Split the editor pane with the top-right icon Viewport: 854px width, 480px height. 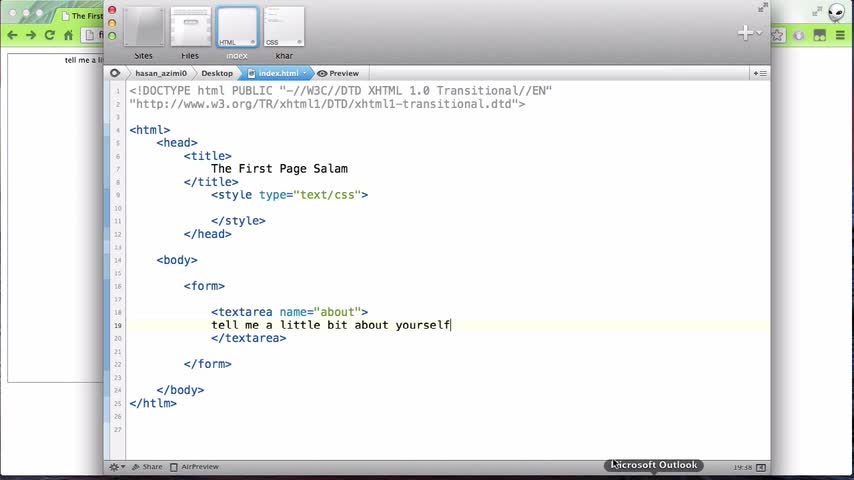pyautogui.click(x=760, y=73)
